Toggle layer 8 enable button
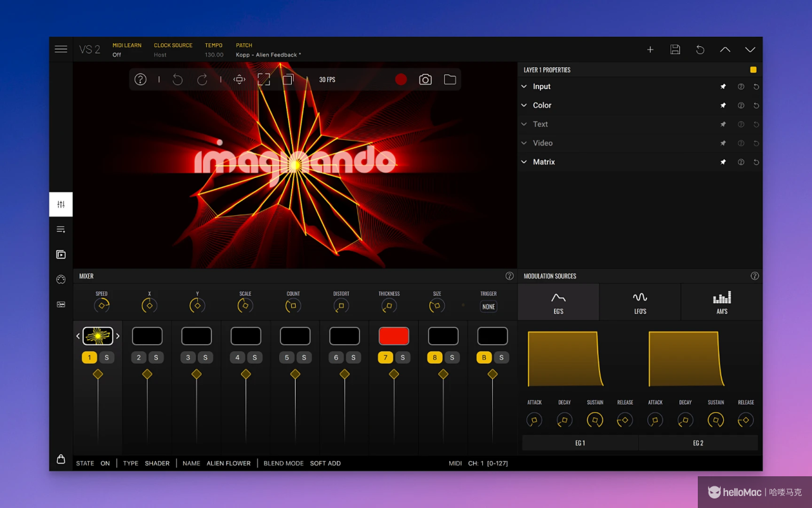812x508 pixels. point(435,358)
